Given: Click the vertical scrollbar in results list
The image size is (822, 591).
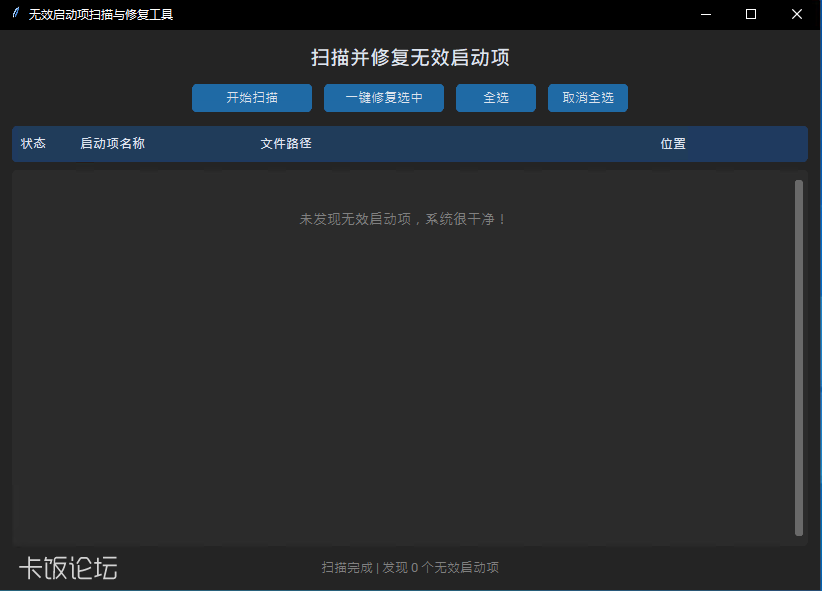Looking at the screenshot, I should pyautogui.click(x=799, y=358).
